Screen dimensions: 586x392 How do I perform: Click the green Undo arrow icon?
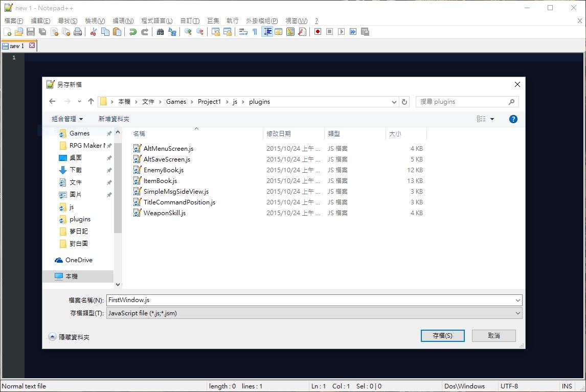[132, 32]
